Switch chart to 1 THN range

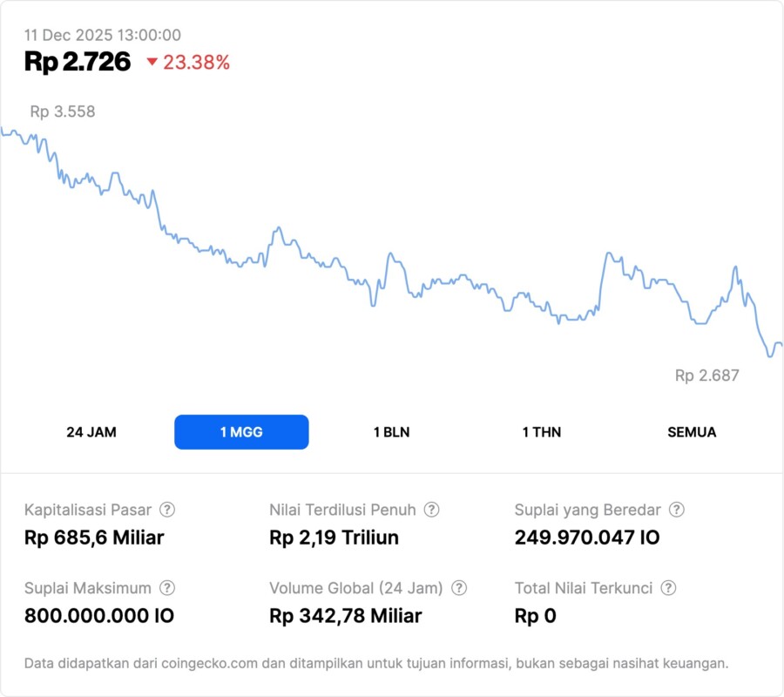tap(542, 432)
